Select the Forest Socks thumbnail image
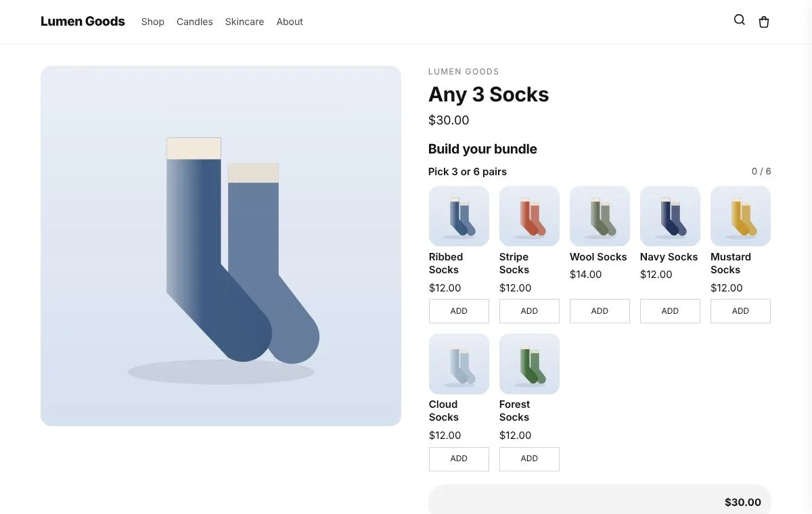The width and height of the screenshot is (812, 514). pyautogui.click(x=529, y=364)
